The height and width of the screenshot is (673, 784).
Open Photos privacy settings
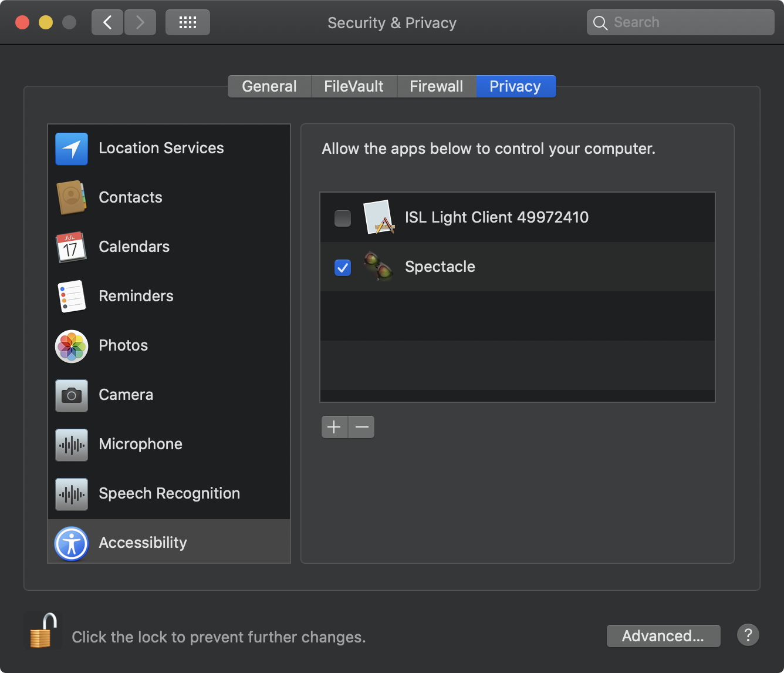click(123, 345)
